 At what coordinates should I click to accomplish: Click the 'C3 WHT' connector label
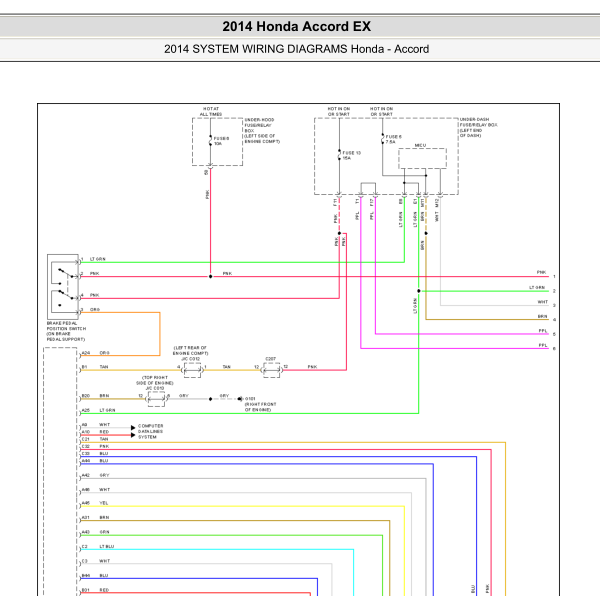pos(96,561)
